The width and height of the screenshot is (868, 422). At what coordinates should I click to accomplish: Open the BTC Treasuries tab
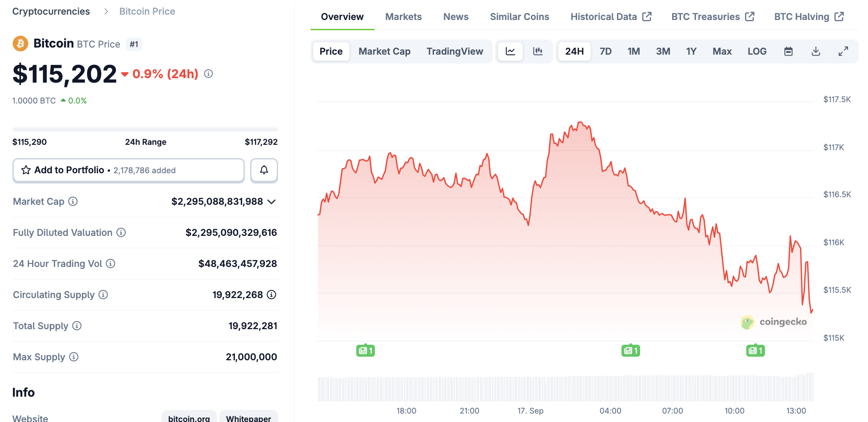(713, 17)
